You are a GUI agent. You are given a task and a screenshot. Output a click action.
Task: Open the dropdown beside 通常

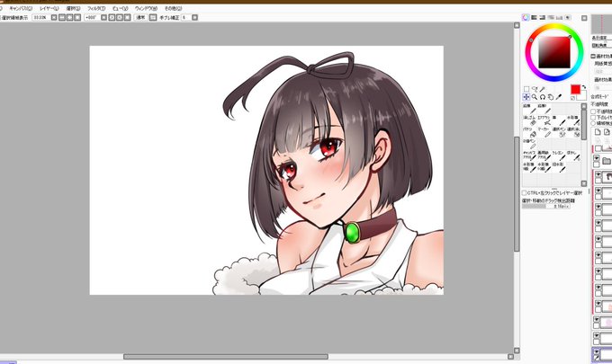click(153, 18)
